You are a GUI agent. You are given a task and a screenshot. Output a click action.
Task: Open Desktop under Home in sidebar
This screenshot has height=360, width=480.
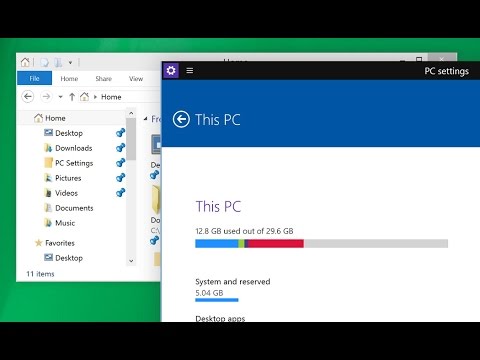coord(69,133)
